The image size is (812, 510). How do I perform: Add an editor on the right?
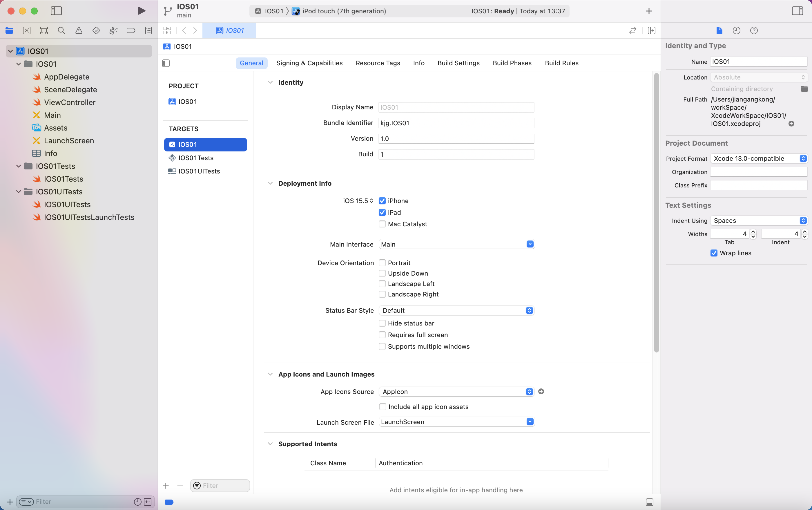click(652, 31)
